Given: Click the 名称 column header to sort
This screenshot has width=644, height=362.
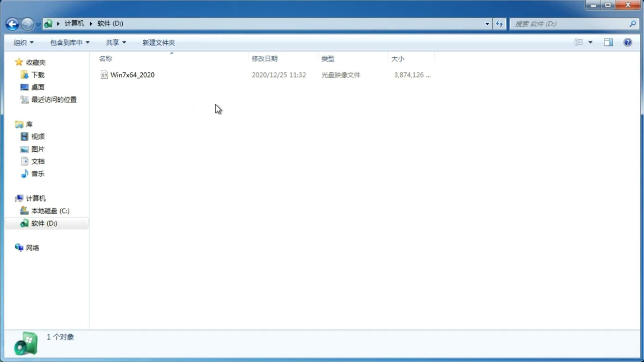Looking at the screenshot, I should tap(106, 58).
